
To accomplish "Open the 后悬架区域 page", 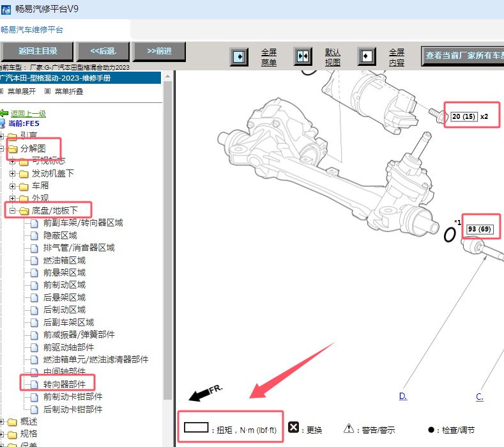I will pyautogui.click(x=65, y=297).
